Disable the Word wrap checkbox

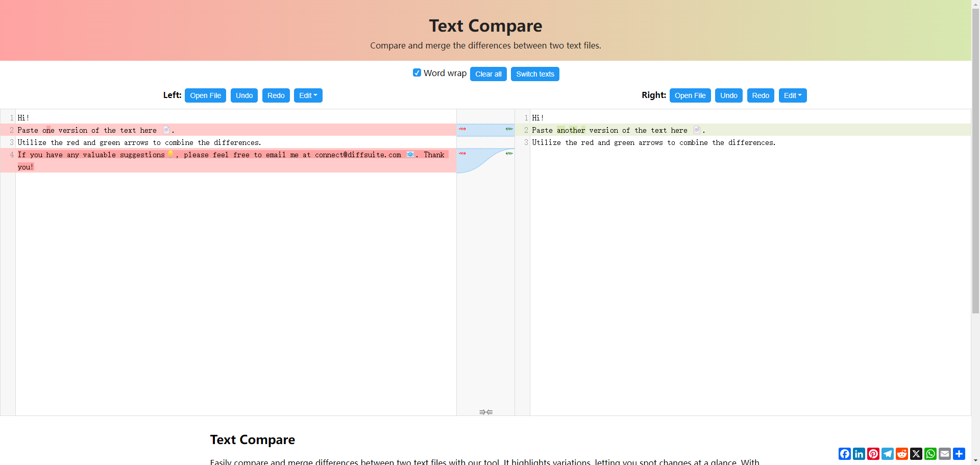417,72
